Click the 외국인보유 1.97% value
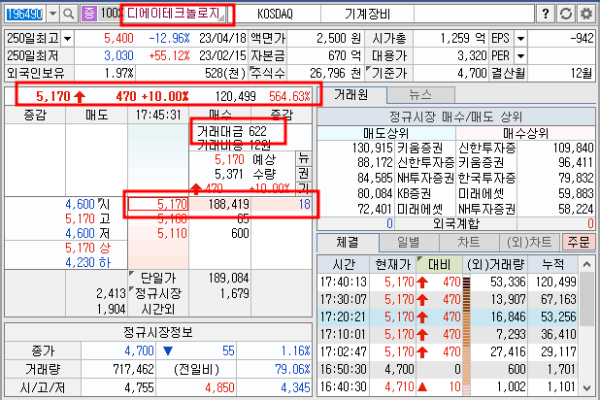This screenshot has width=600, height=400. [x=119, y=73]
